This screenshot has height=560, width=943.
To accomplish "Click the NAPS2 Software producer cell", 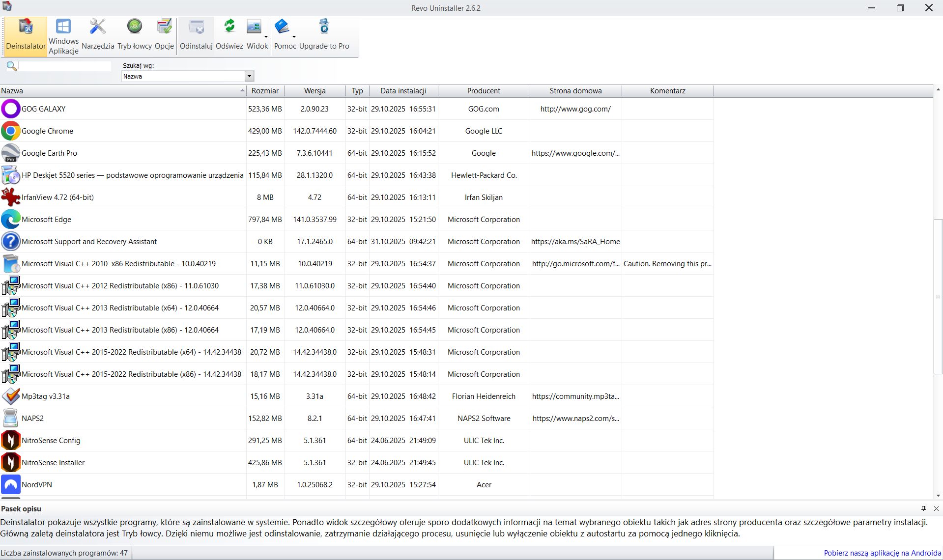I will tap(484, 419).
